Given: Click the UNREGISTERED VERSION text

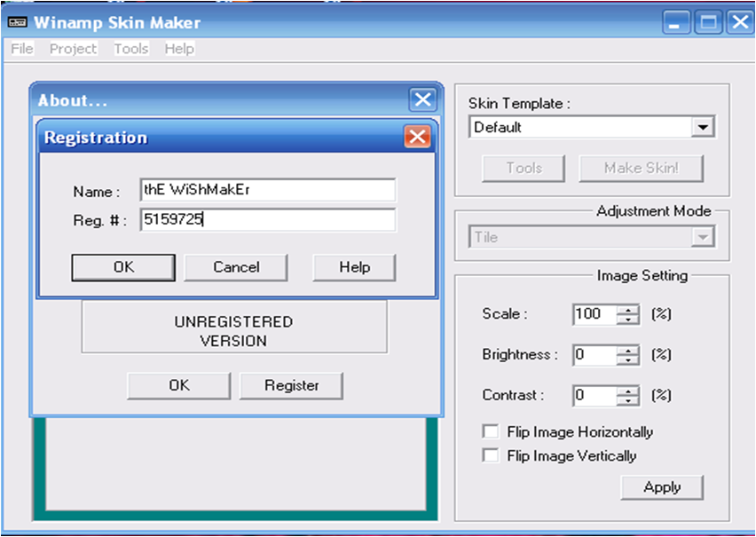Looking at the screenshot, I should [x=233, y=331].
